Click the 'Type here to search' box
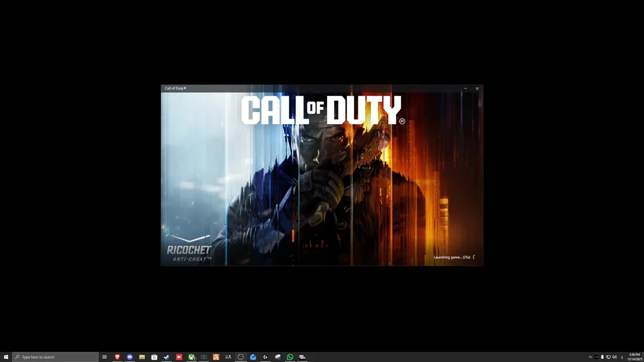The image size is (644, 362). coord(55,357)
